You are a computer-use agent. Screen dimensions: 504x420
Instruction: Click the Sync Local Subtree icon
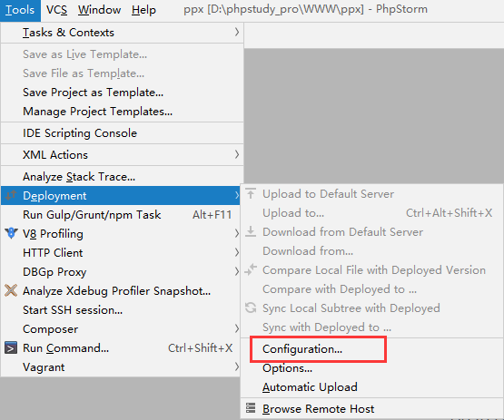(x=251, y=308)
